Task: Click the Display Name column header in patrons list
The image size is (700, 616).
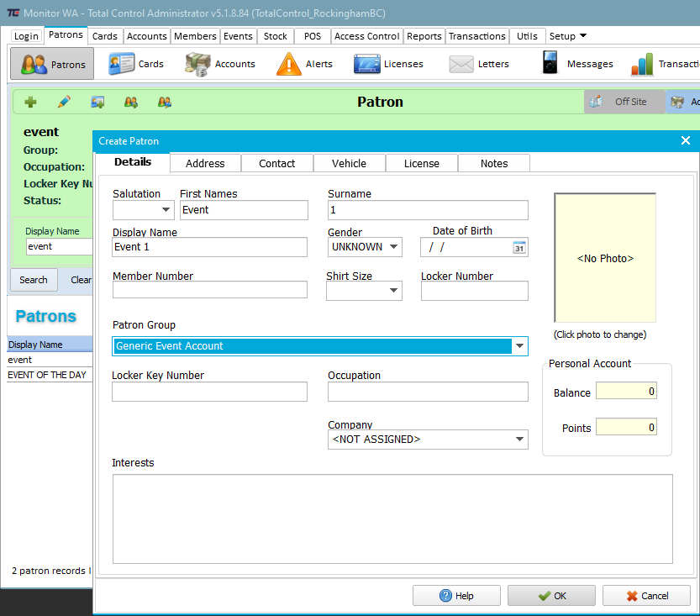Action: tap(50, 345)
